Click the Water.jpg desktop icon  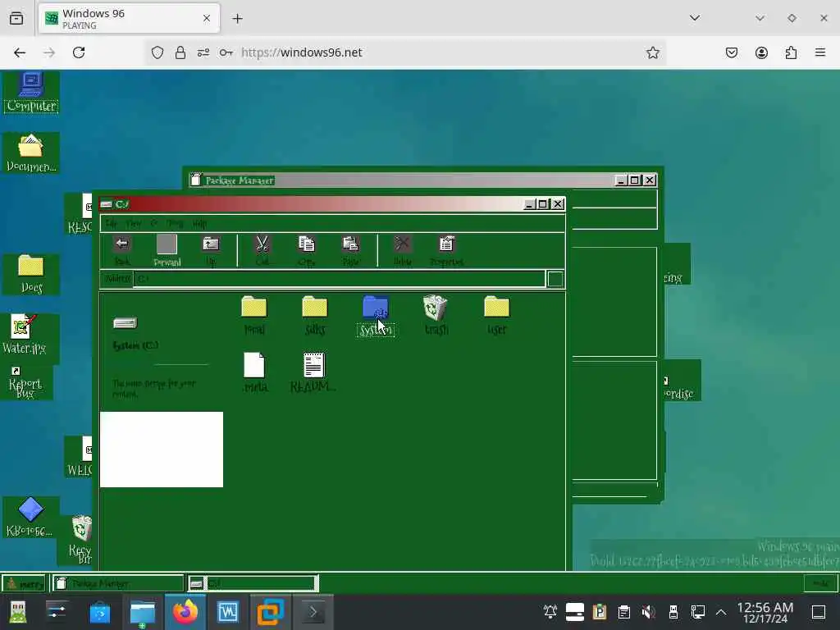(x=25, y=335)
